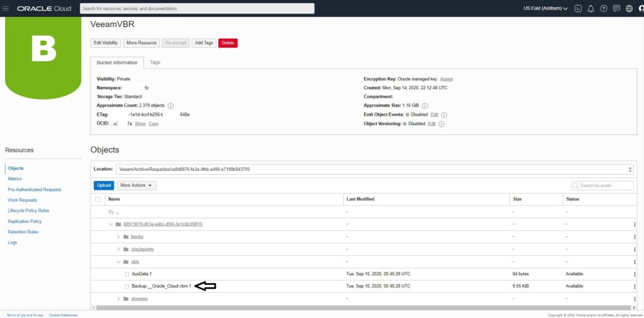Open the user profile icon
Viewport: 644px width, 318px height.
point(641,9)
